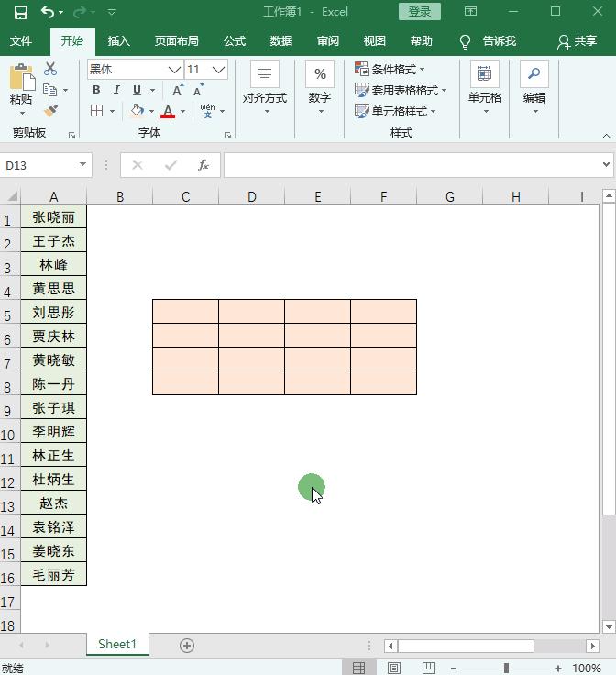Apply red Font Color A
The width and height of the screenshot is (616, 675).
pyautogui.click(x=168, y=112)
